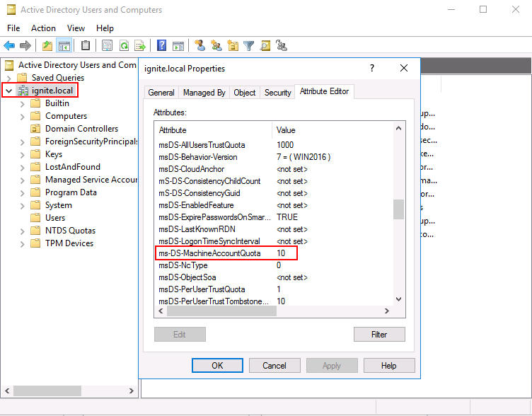Open the Action menu

[43, 28]
